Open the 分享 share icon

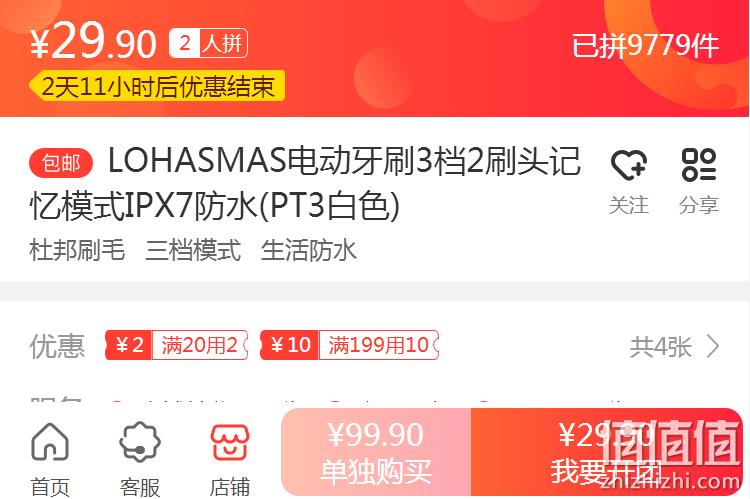(x=699, y=165)
